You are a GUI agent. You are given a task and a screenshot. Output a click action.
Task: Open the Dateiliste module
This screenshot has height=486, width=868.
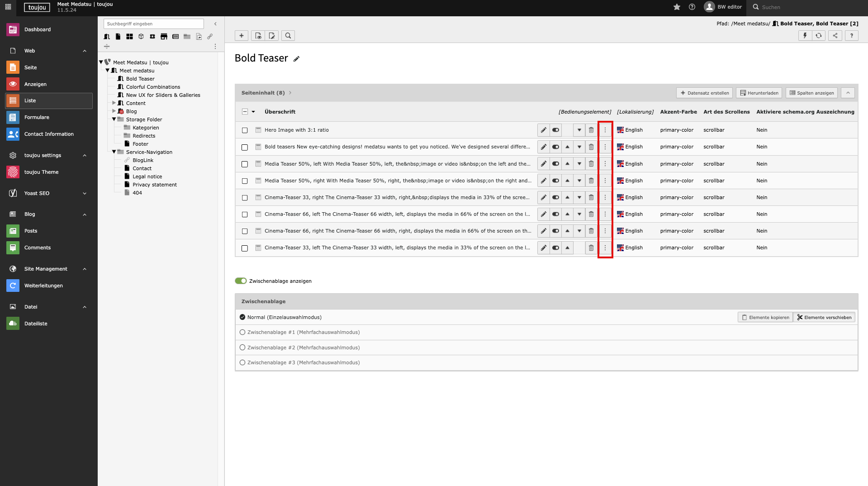(36, 324)
